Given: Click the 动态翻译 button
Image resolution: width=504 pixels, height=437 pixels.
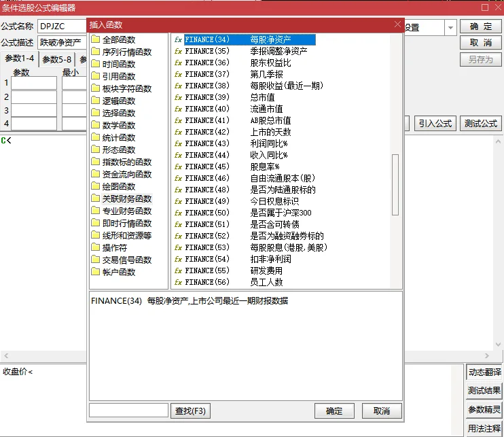Looking at the screenshot, I should click(484, 372).
